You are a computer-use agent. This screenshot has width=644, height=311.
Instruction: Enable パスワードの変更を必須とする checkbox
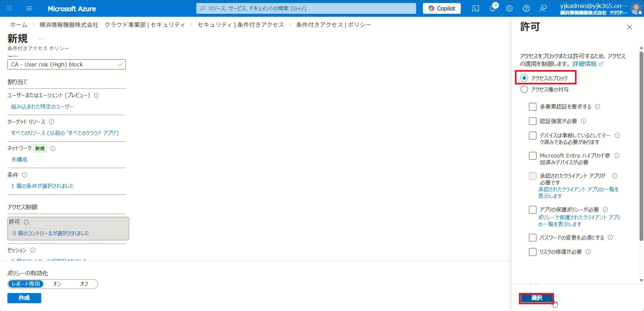pos(532,238)
